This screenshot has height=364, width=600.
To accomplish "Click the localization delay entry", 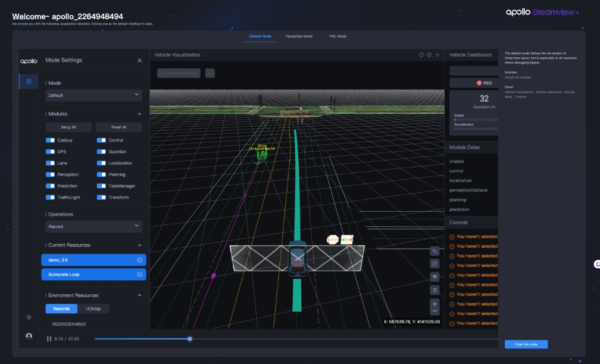I will 460,181.
